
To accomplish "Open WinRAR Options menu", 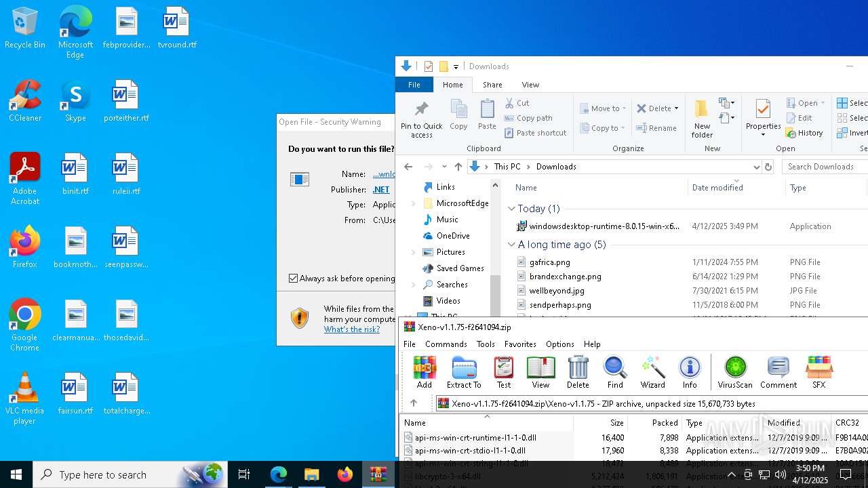I will [560, 344].
